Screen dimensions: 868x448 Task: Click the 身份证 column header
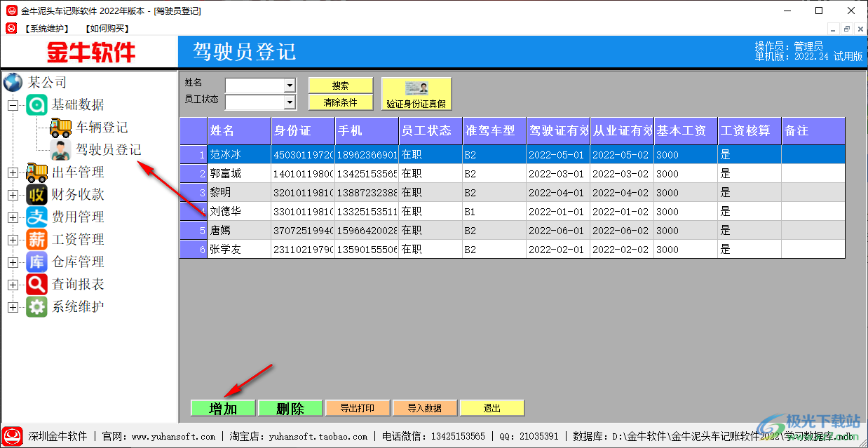point(303,131)
